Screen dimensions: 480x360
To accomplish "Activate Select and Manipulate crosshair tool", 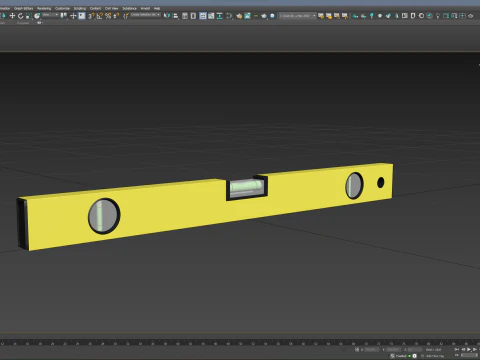I will [x=73, y=16].
